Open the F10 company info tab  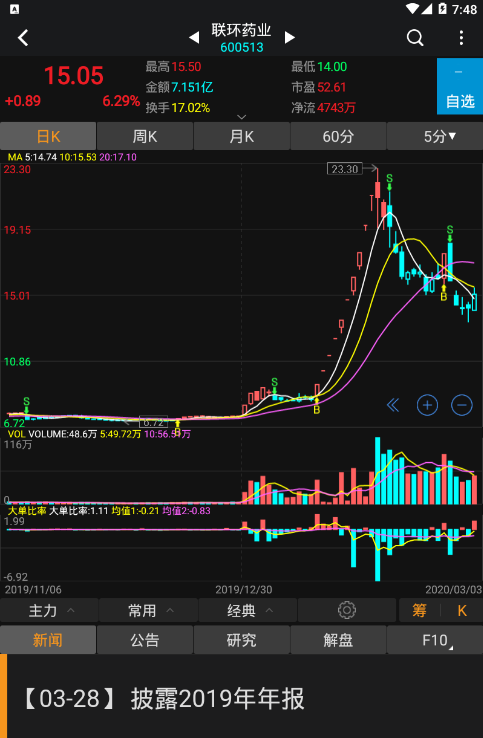click(x=435, y=640)
